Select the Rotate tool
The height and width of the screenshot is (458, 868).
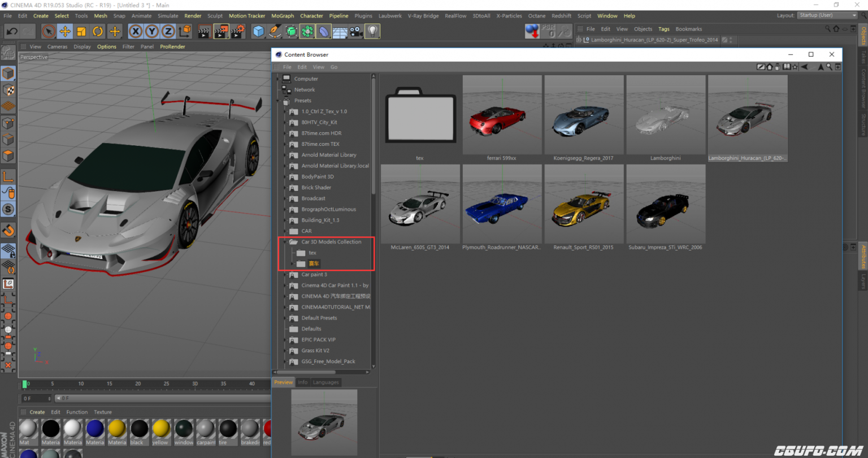point(97,32)
